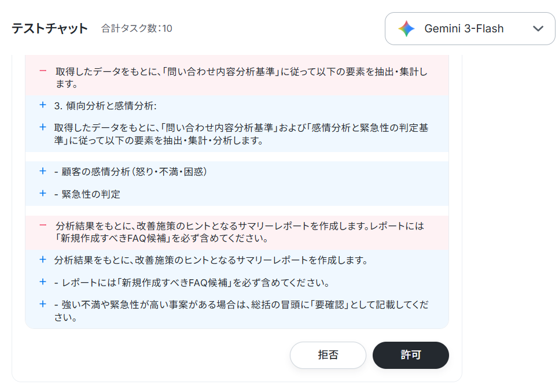This screenshot has height=392, width=559.
Task: Open the Gemini 3-Flash model dropdown
Action: (x=470, y=29)
